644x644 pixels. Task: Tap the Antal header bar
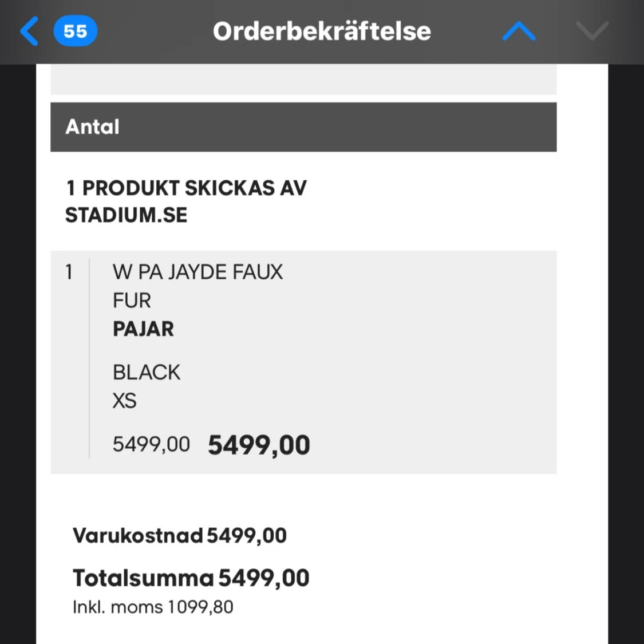tap(303, 127)
